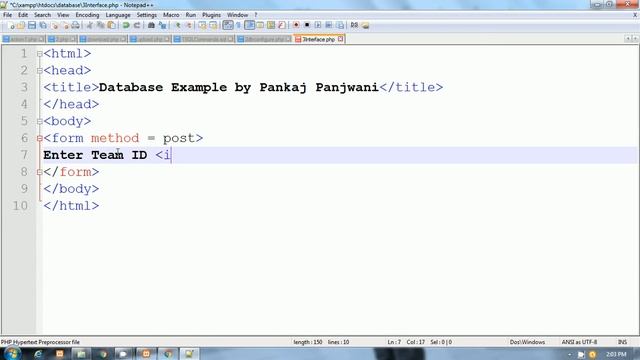This screenshot has width=640, height=360.
Task: Place cursor in title text 'Pankaj Panjwani'
Action: pos(319,87)
